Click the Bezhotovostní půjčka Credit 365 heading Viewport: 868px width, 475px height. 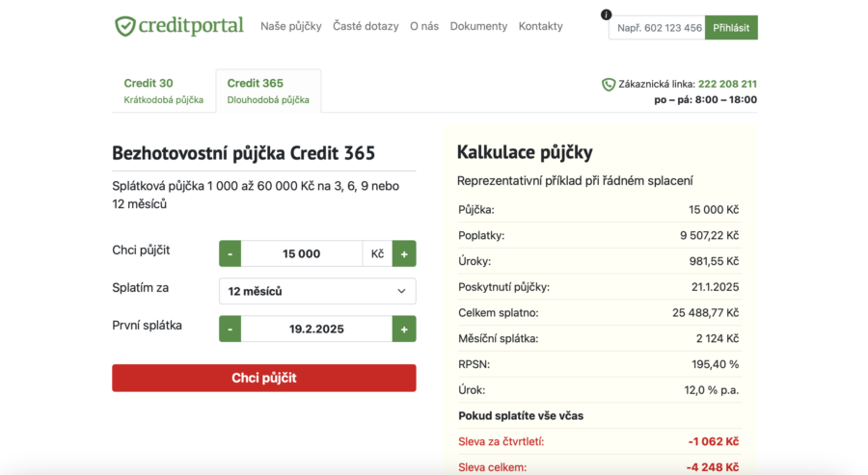pos(244,152)
